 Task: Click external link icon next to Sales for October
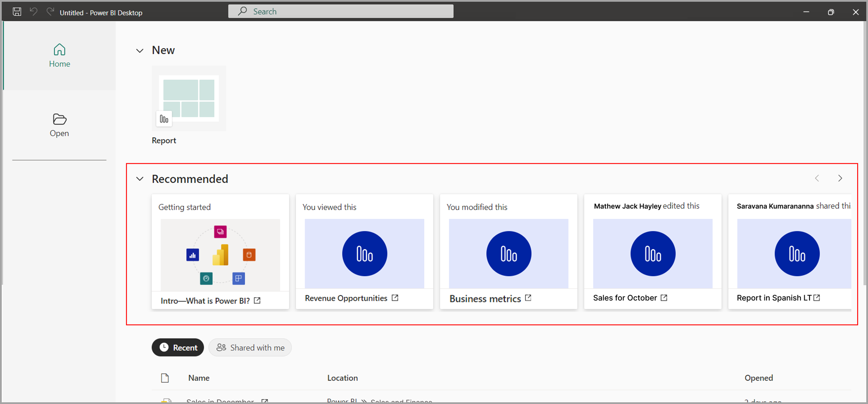pos(664,298)
